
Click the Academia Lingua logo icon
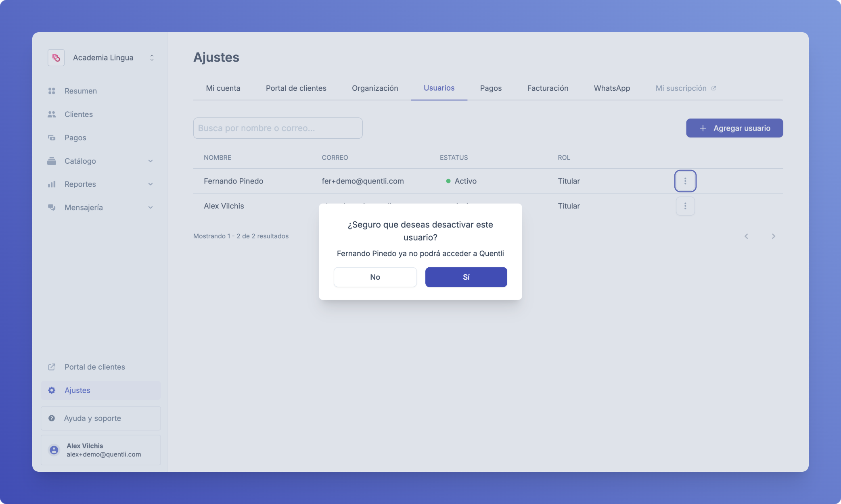56,58
